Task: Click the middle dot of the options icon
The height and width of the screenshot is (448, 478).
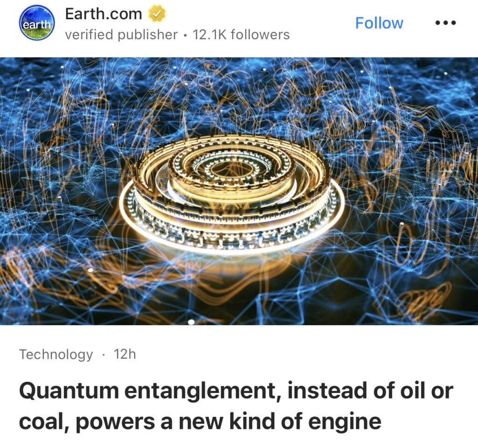Action: click(445, 22)
